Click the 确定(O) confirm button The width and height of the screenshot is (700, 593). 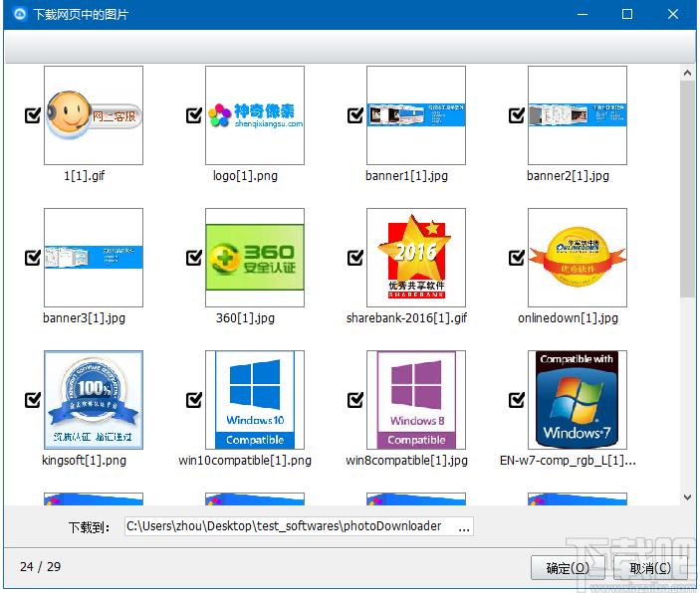pos(568,567)
